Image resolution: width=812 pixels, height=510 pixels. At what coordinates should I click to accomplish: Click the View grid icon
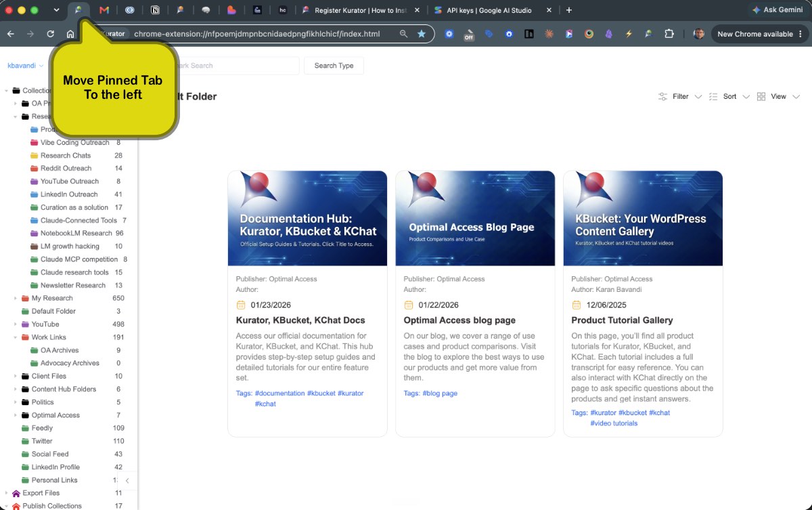point(761,97)
